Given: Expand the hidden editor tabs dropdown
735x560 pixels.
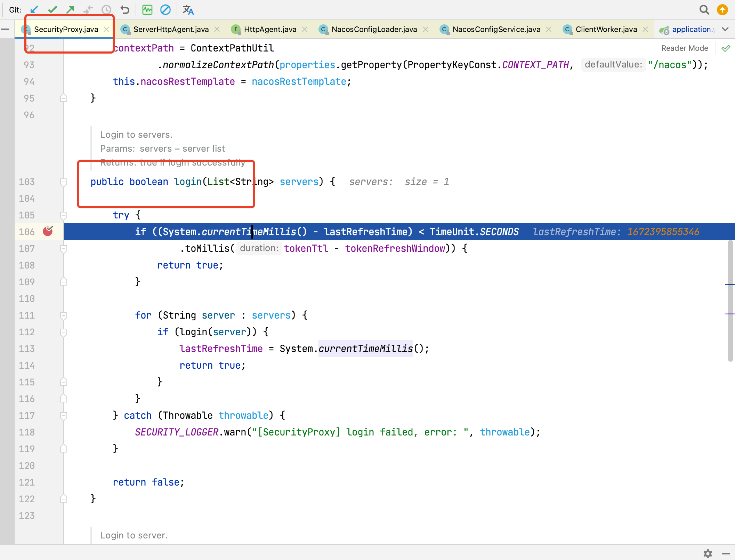Looking at the screenshot, I should click(725, 29).
